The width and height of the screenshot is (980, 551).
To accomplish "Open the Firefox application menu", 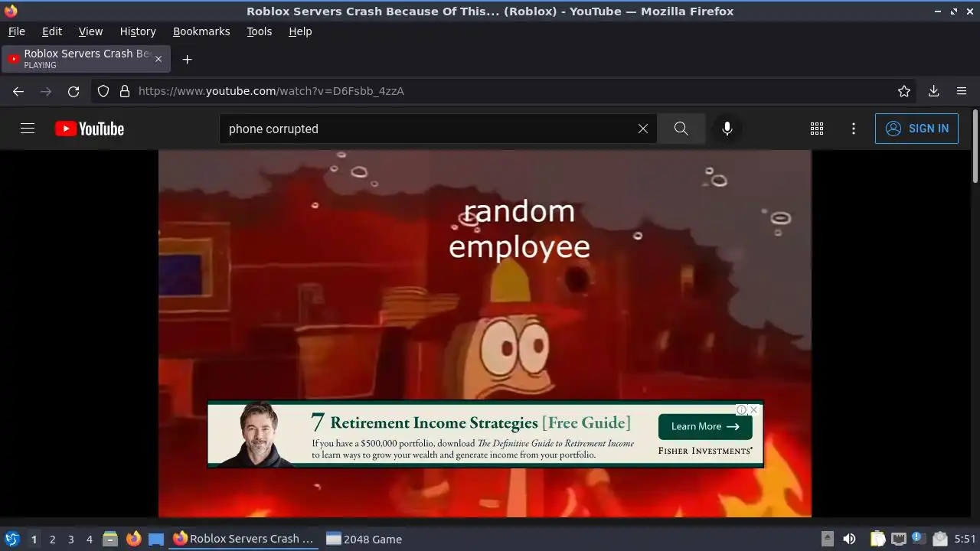I will 962,91.
